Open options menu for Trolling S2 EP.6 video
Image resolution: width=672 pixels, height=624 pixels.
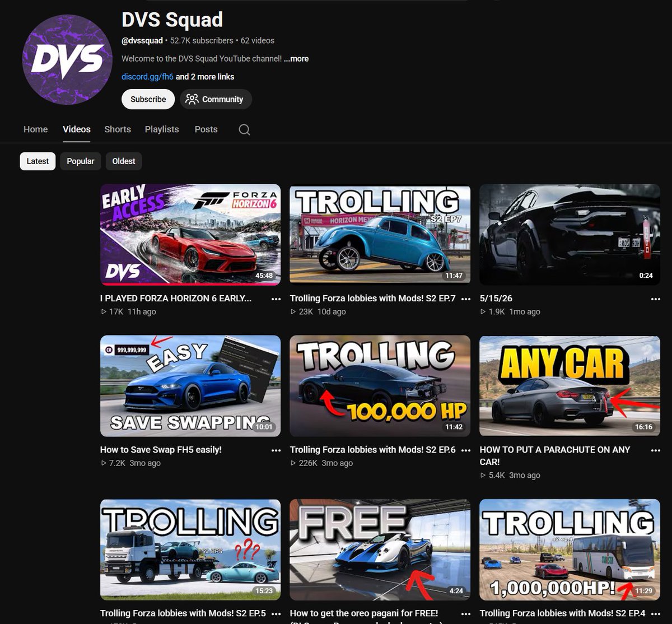pyautogui.click(x=465, y=450)
